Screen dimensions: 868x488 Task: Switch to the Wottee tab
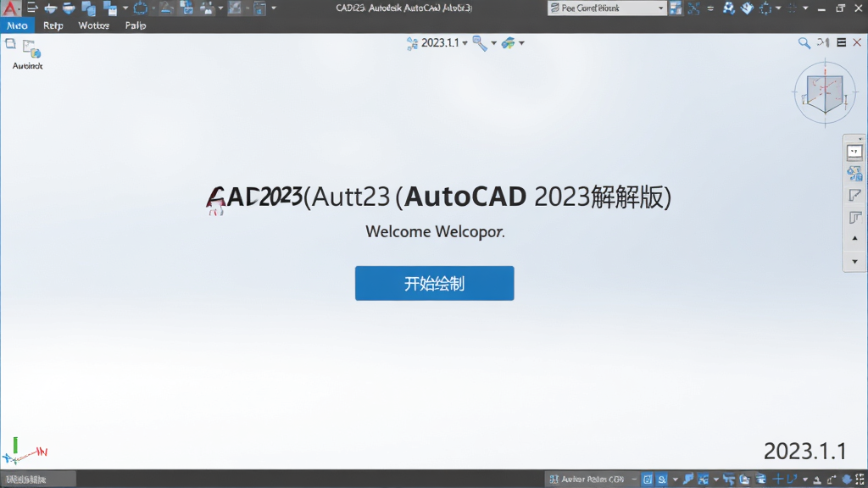point(93,25)
